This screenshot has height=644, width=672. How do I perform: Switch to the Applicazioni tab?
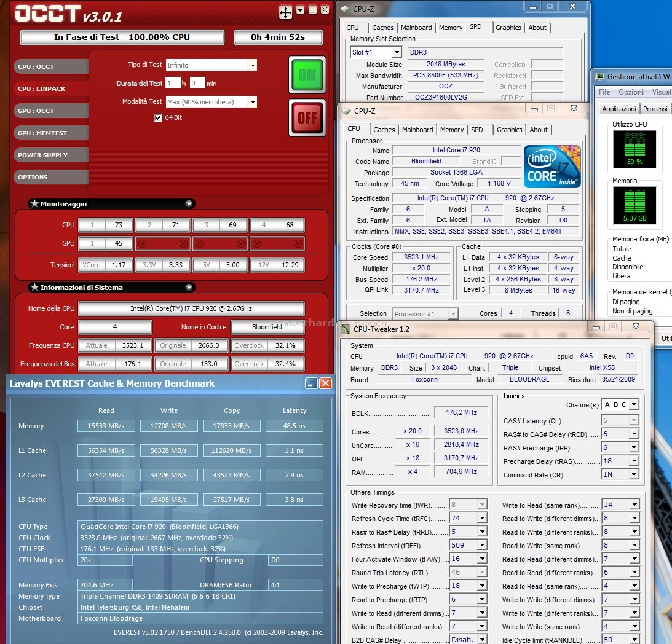619,108
